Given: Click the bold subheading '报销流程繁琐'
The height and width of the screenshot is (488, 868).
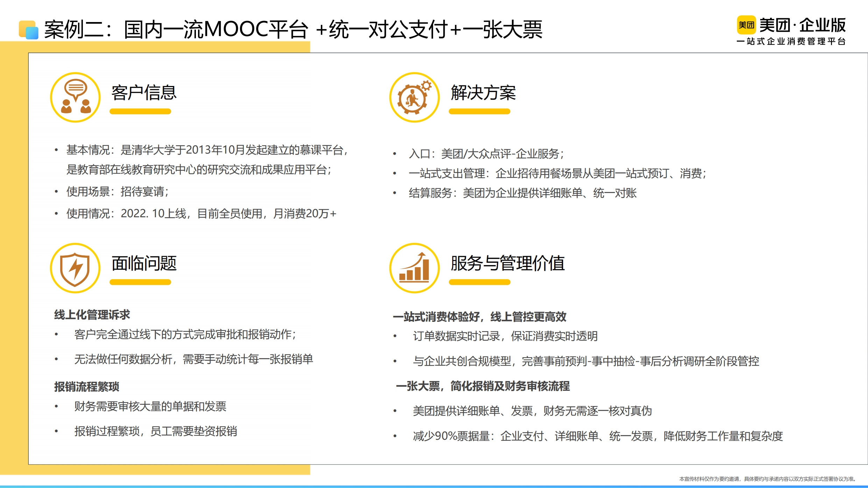Looking at the screenshot, I should pos(86,387).
